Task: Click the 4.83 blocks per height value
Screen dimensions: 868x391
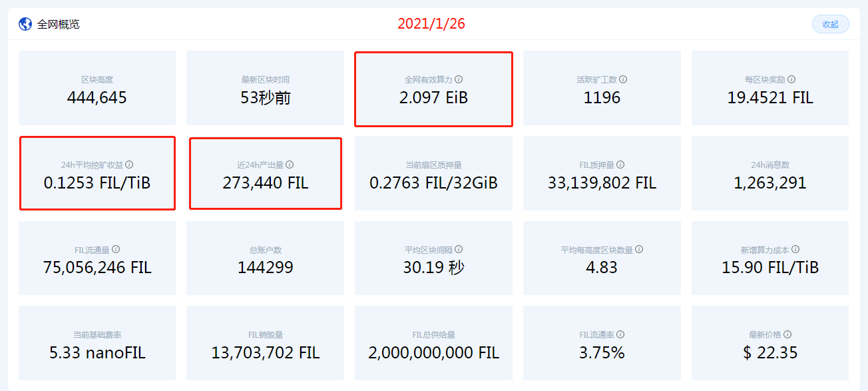Action: point(602,268)
